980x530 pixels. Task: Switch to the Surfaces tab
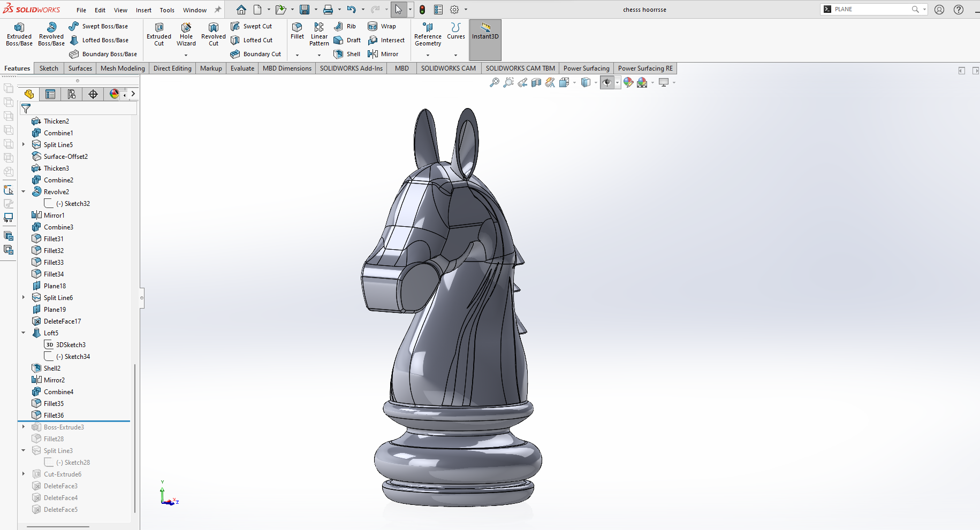(x=80, y=68)
